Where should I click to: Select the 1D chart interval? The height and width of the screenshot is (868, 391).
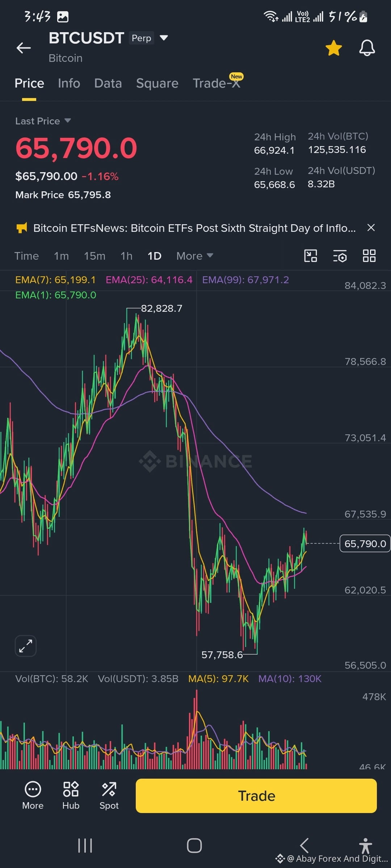[x=154, y=256]
